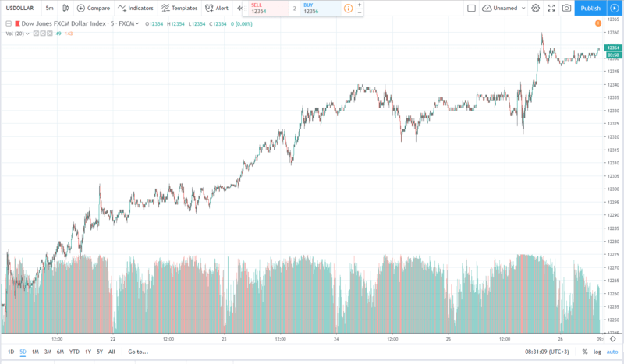Open the orange info icon in trading panel

[x=348, y=9]
